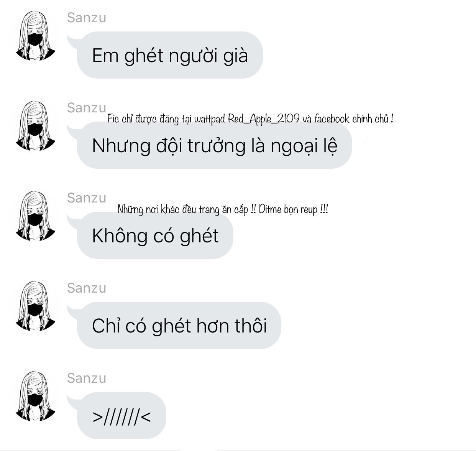
Task: Click the Sanzu name above '>//////<'
Action: 87,378
